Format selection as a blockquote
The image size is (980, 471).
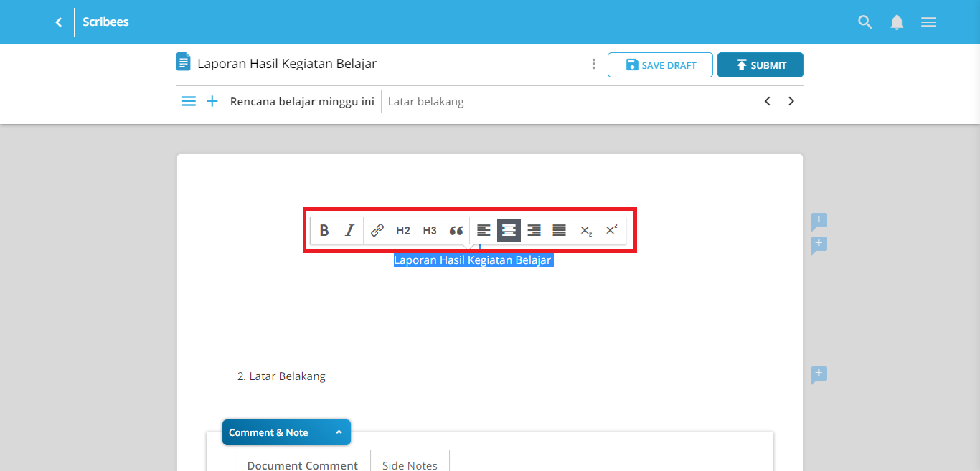pyautogui.click(x=456, y=230)
